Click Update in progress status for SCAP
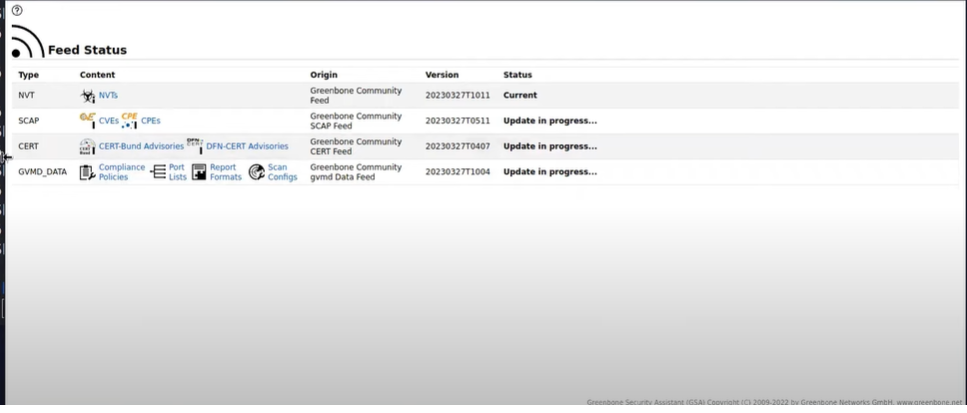Viewport: 967px width, 413px height. (x=550, y=121)
